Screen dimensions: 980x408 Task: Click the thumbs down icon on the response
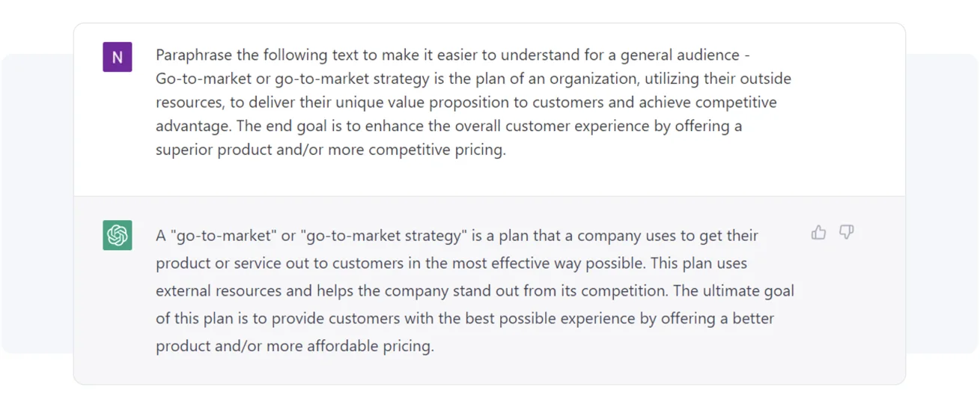click(x=847, y=233)
